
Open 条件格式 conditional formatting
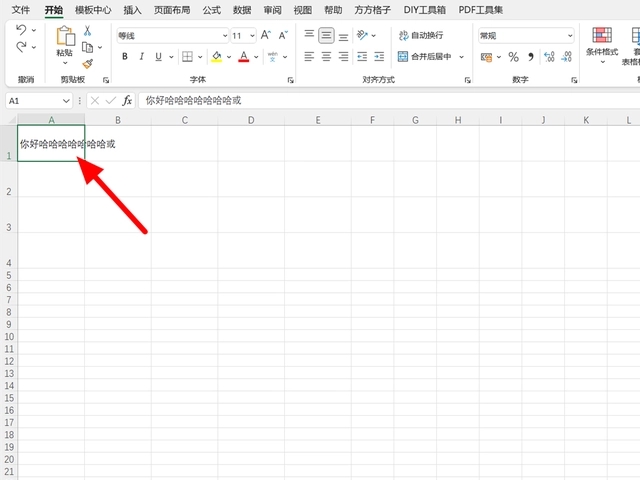click(602, 45)
